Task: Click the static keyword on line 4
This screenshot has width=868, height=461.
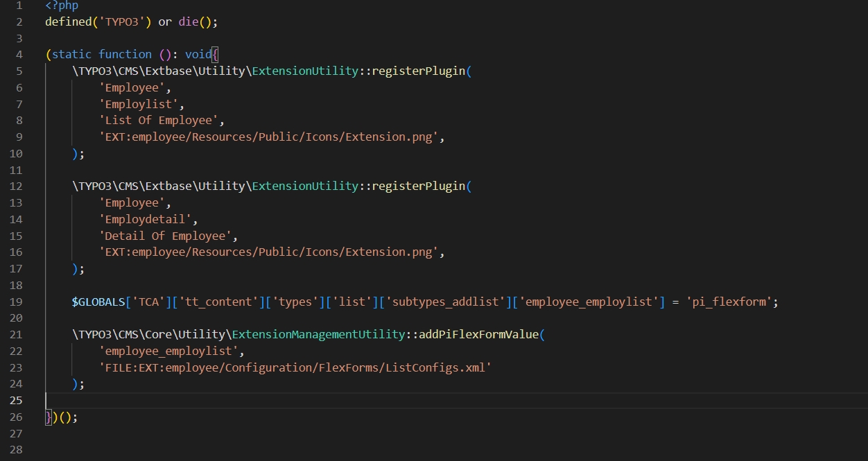Action: point(72,54)
